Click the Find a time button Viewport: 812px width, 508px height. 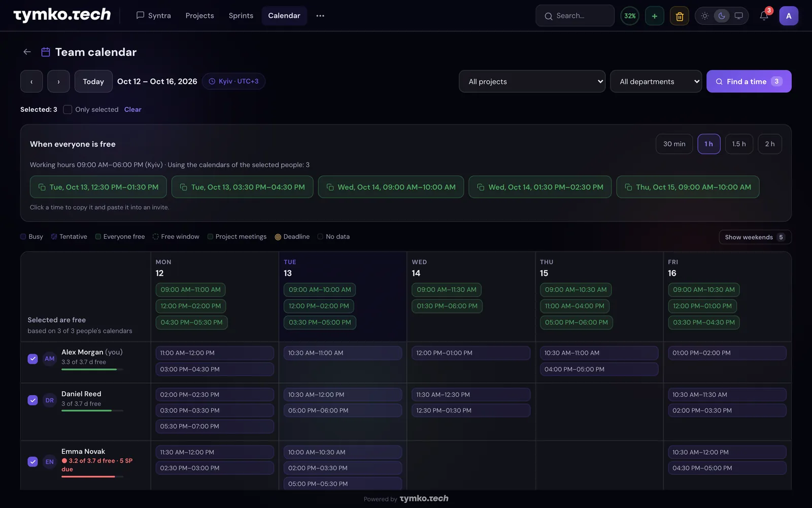pos(749,81)
